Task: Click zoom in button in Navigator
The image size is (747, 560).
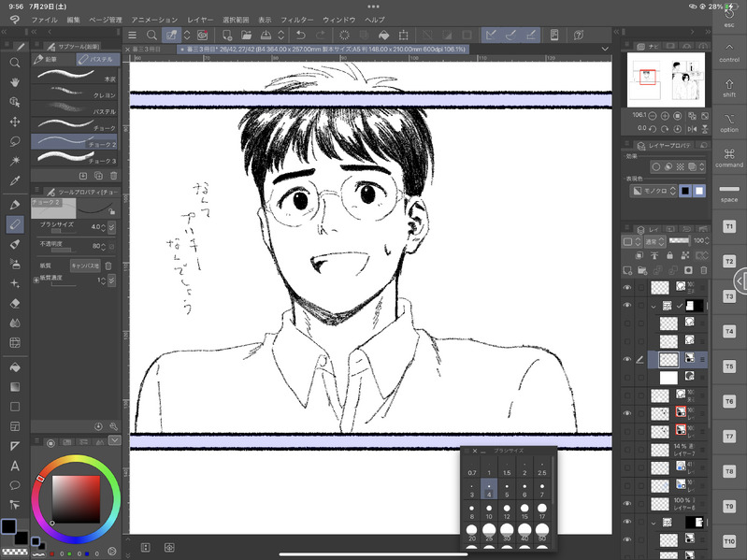Action: pyautogui.click(x=665, y=116)
